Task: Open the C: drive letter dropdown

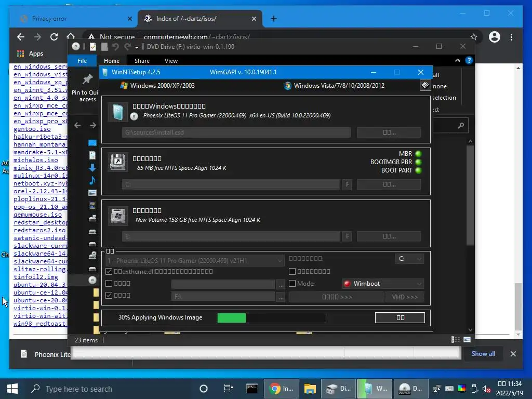Action: [409, 259]
